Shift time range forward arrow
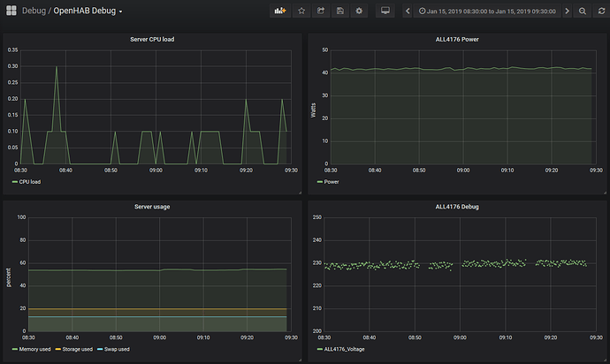 (x=568, y=11)
